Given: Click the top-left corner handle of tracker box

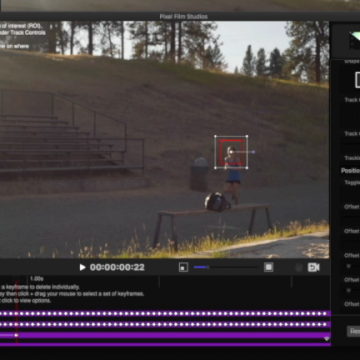Looking at the screenshot, I should (216, 136).
